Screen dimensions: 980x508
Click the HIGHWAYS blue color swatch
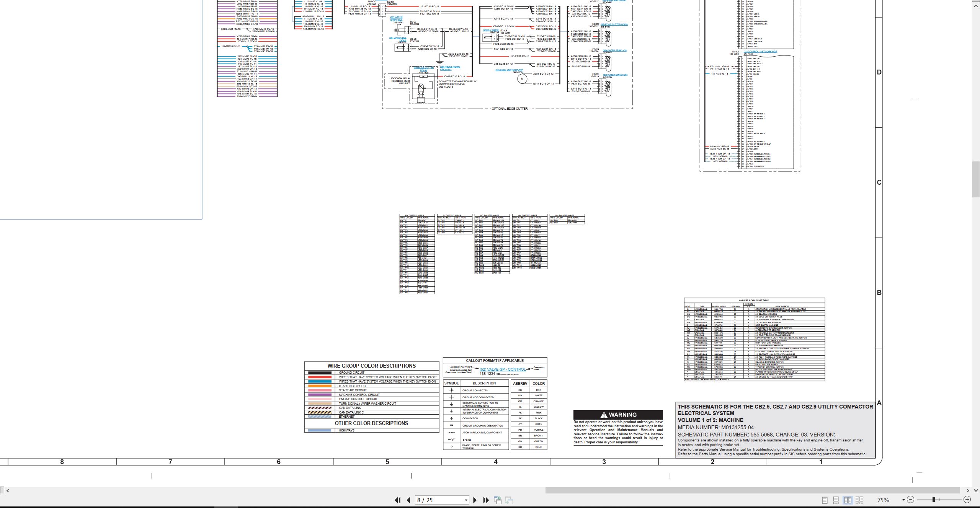click(x=320, y=430)
